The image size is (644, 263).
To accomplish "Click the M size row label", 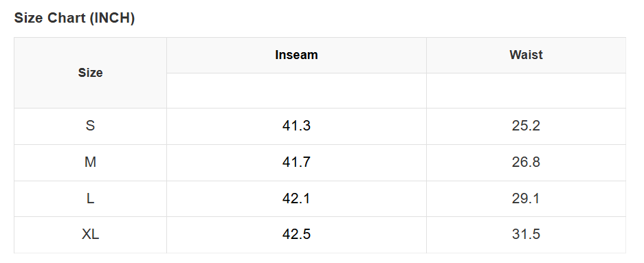I will (x=90, y=162).
